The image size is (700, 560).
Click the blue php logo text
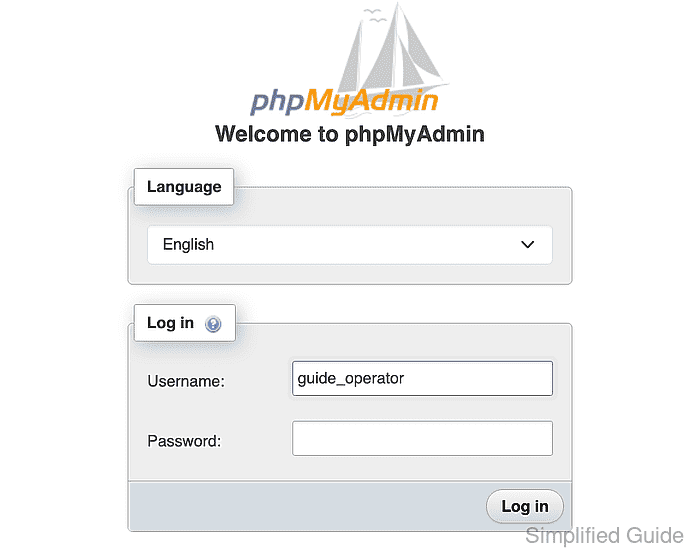[277, 102]
